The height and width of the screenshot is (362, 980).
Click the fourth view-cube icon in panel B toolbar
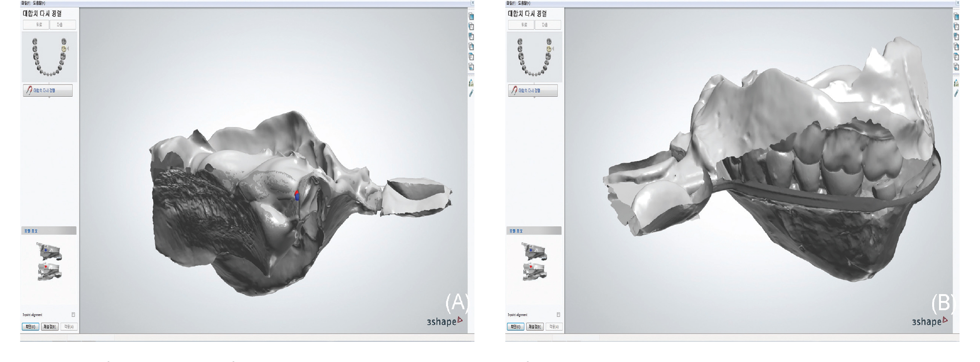pos(957,47)
